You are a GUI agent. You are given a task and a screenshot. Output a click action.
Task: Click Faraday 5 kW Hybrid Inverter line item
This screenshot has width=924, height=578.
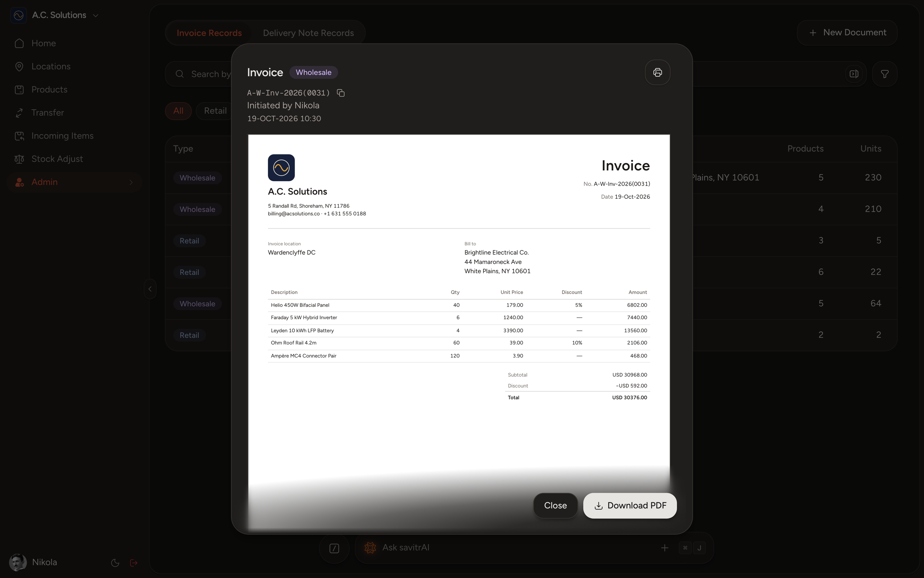(x=458, y=318)
